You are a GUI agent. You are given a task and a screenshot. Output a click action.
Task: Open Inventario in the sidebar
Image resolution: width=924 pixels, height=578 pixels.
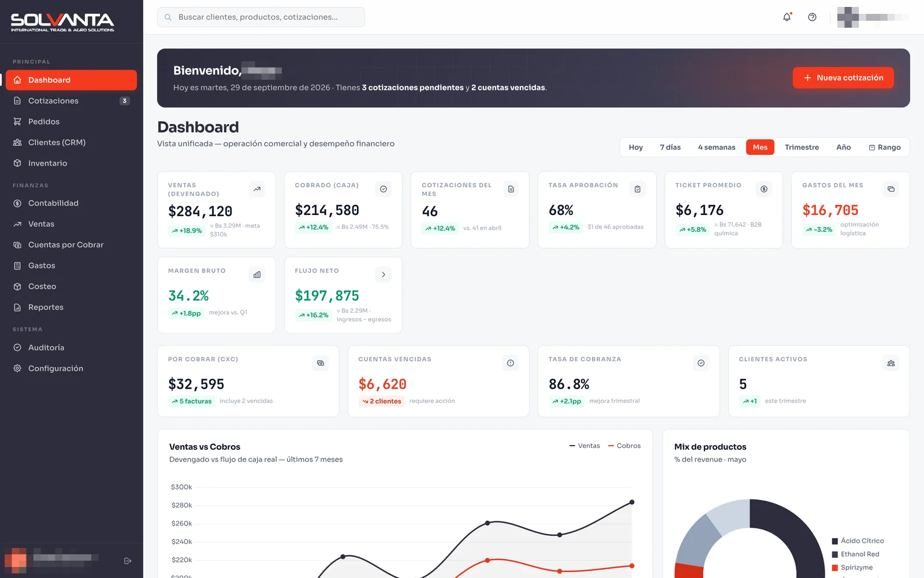(71, 163)
